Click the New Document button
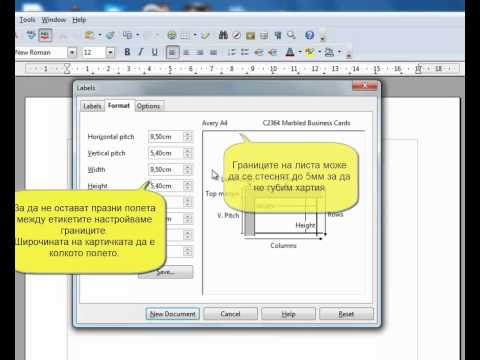 pyautogui.click(x=172, y=314)
